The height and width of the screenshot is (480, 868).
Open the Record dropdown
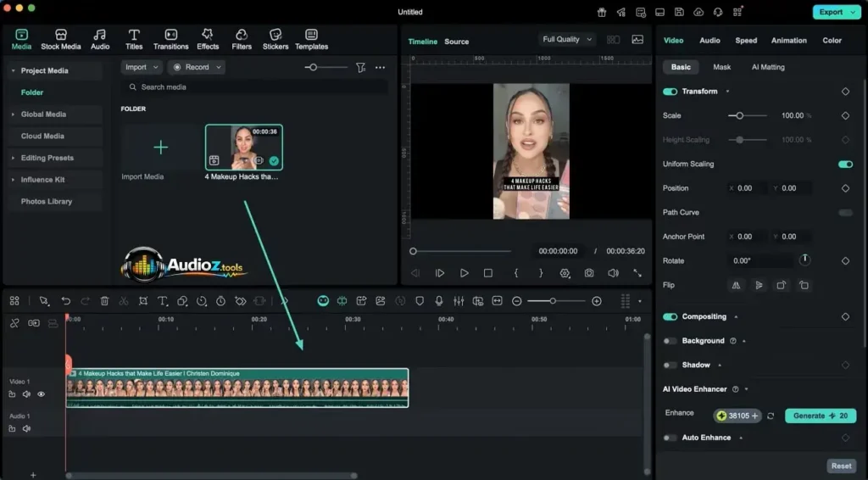click(197, 67)
